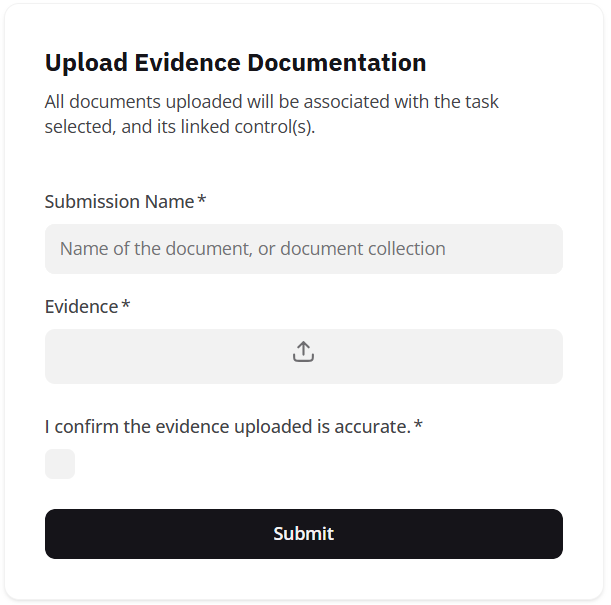Click the "Evidence" field label

[81, 307]
